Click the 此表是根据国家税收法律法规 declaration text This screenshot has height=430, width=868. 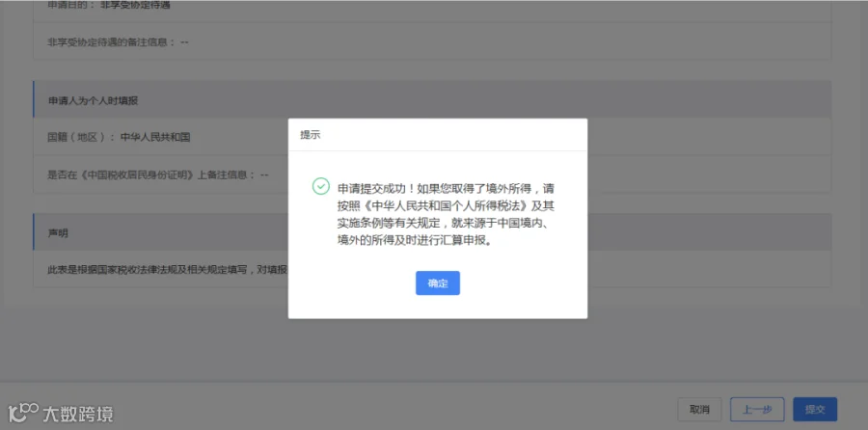(x=167, y=270)
